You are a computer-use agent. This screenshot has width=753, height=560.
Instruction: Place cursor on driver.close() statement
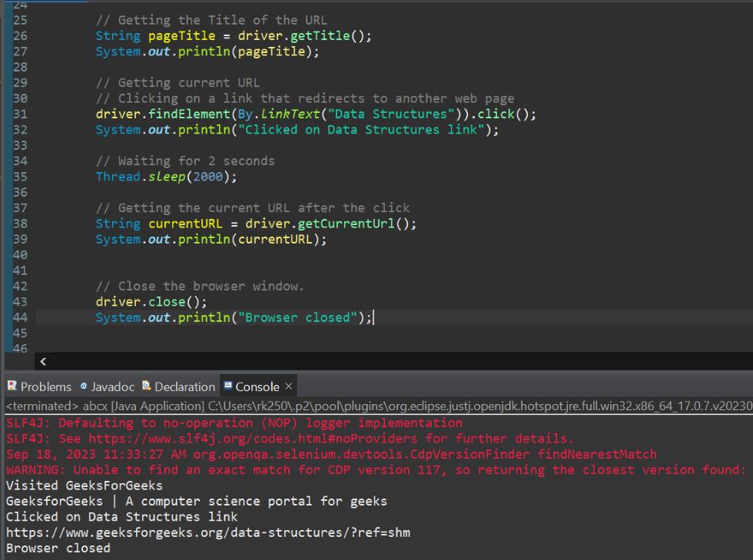[151, 302]
